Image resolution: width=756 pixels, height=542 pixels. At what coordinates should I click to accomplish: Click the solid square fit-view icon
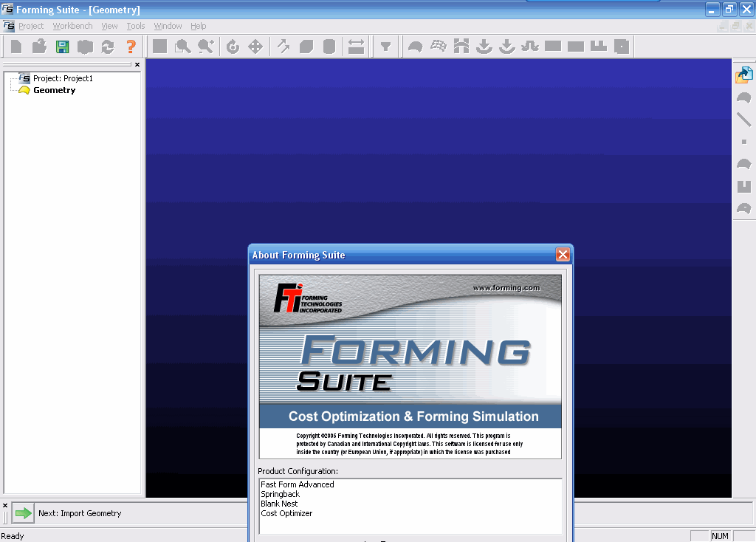point(159,47)
